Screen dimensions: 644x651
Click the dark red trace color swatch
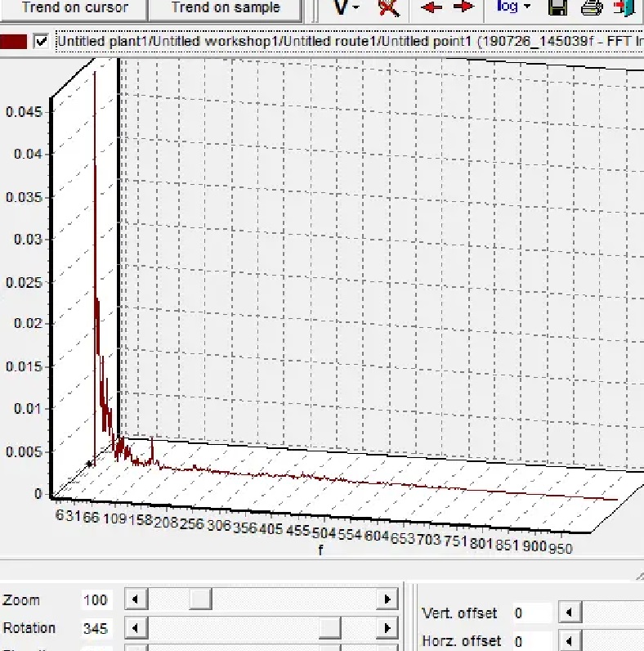pos(14,42)
